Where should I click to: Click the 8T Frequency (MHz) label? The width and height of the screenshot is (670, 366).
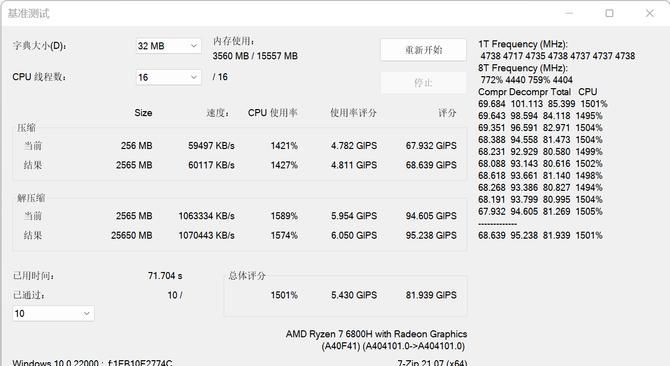pyautogui.click(x=523, y=68)
